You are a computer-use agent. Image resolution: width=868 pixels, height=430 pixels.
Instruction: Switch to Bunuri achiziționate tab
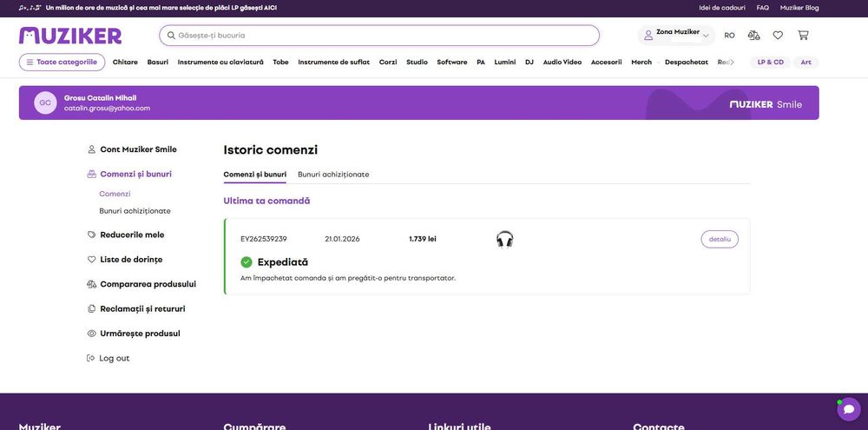[x=333, y=175]
